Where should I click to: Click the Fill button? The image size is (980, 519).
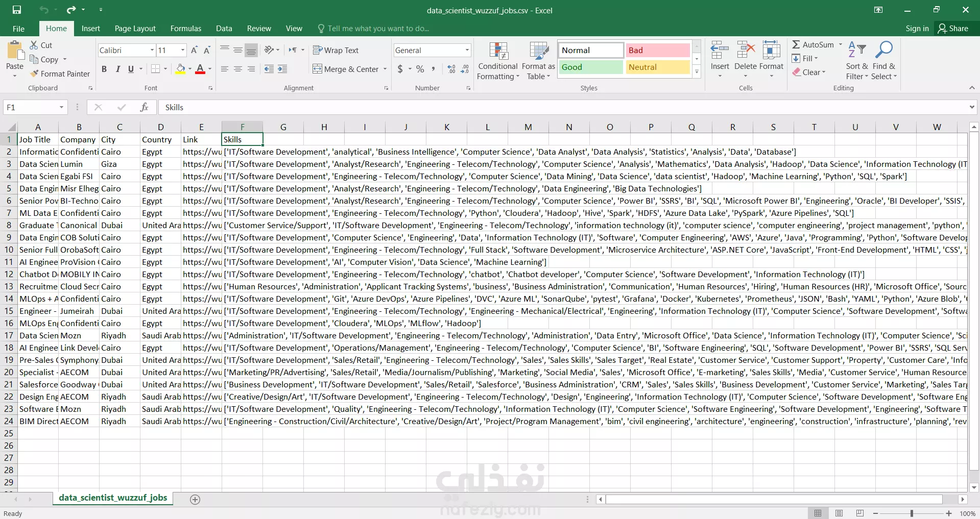805,59
